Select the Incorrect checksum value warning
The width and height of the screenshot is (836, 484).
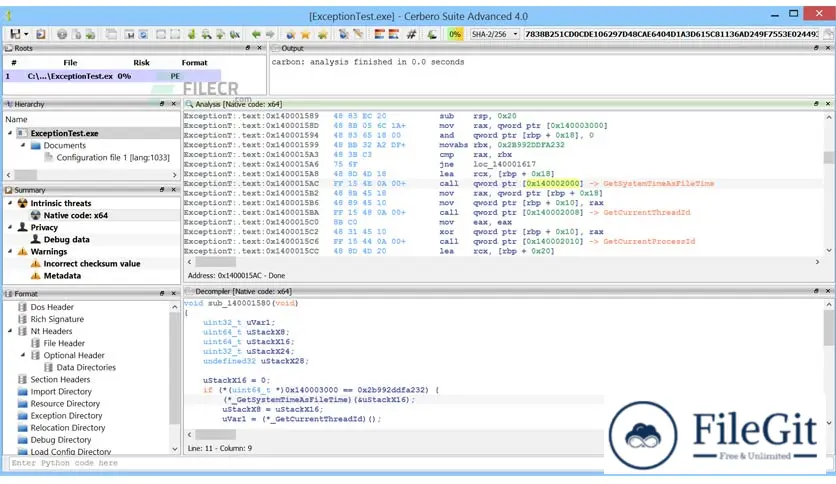(92, 263)
